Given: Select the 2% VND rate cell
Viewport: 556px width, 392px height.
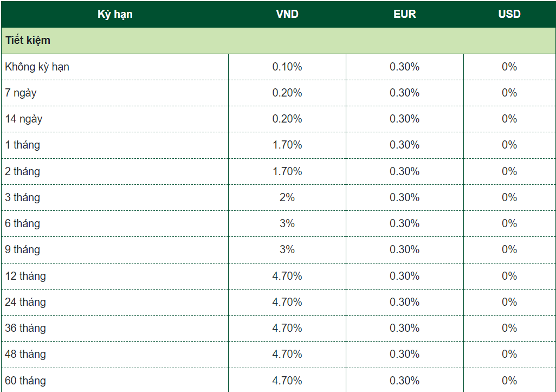Looking at the screenshot, I should pyautogui.click(x=287, y=197).
